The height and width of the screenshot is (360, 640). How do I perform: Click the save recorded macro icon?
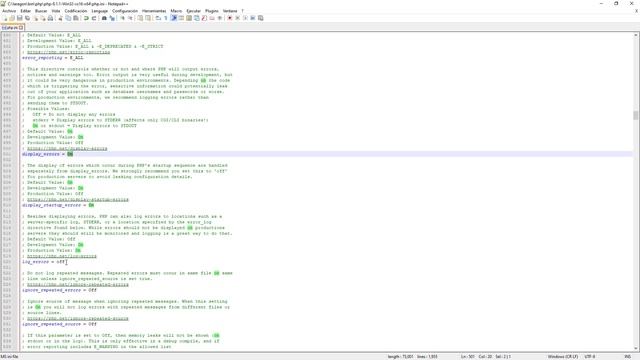[x=260, y=18]
